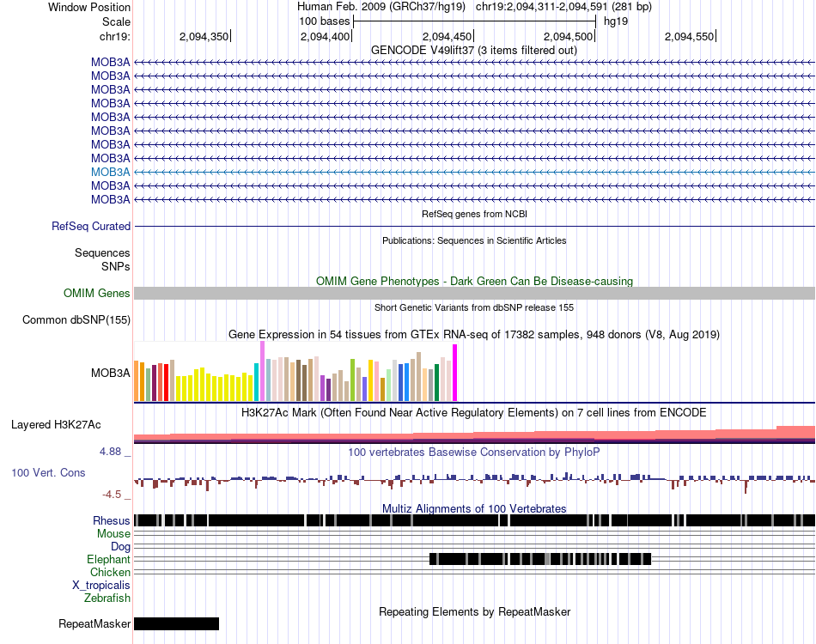Click the 100 Vert. Cons label

(x=48, y=472)
